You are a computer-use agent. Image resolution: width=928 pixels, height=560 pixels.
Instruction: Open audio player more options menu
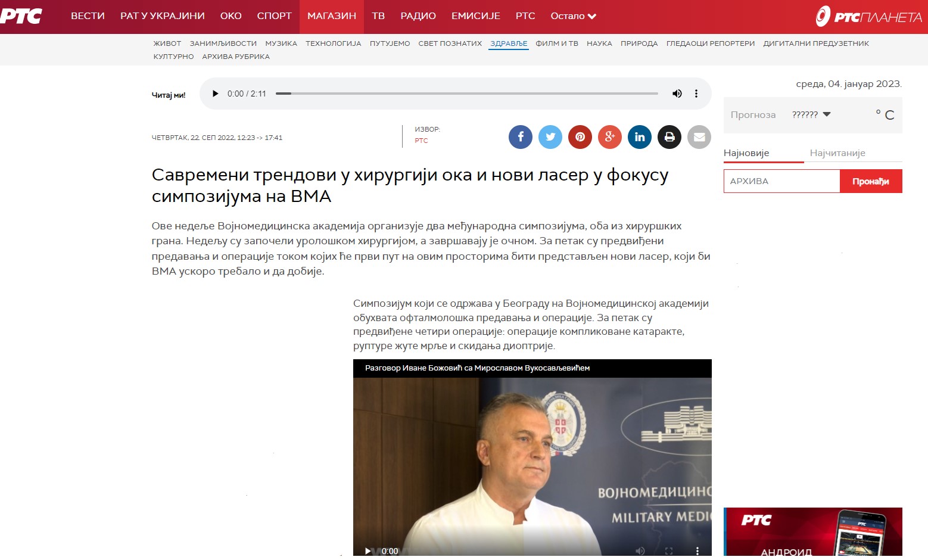coord(696,94)
